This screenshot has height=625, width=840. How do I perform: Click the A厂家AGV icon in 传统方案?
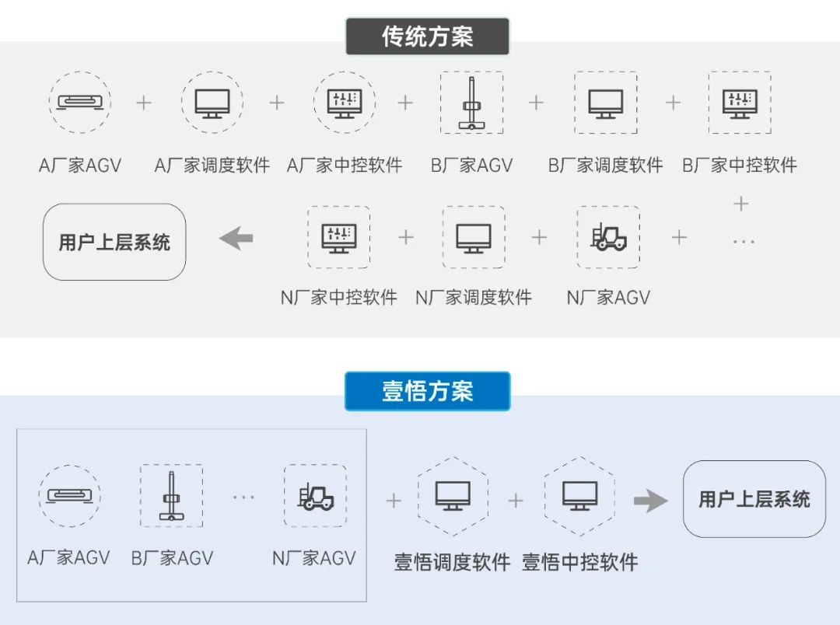point(80,102)
